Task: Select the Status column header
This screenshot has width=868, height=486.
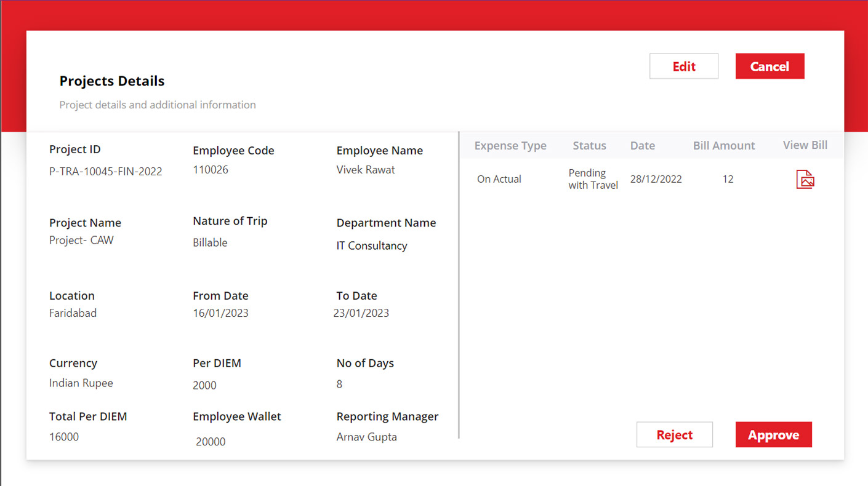Action: [589, 146]
